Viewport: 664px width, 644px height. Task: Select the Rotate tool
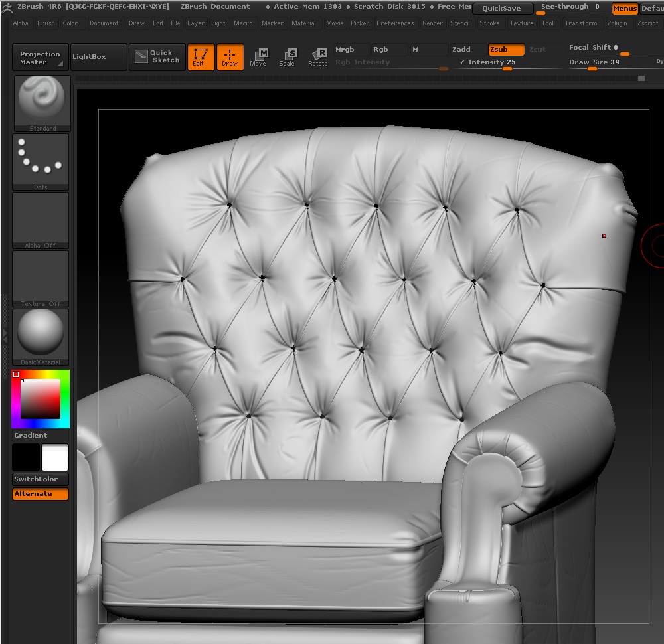pyautogui.click(x=317, y=57)
